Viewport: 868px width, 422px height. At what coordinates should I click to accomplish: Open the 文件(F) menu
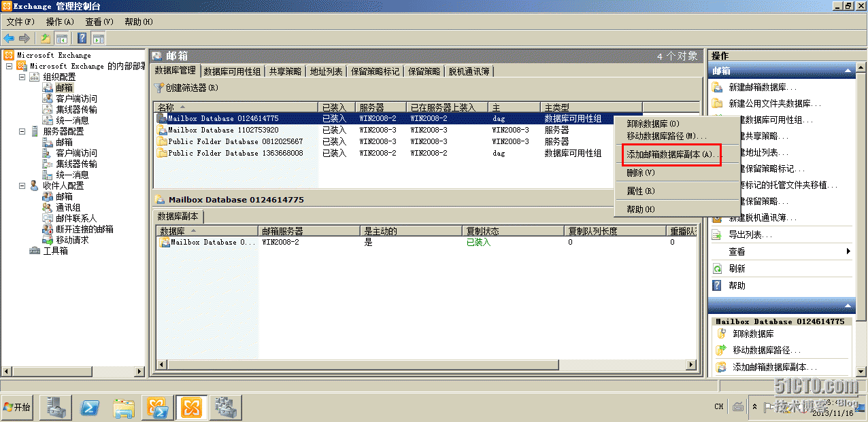click(20, 22)
